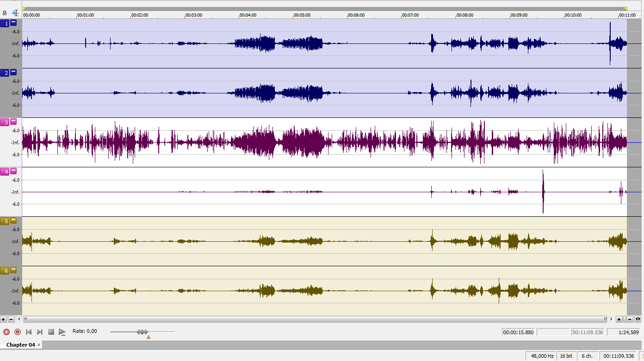Click the 00:01:00 mark on time ruler

point(86,15)
